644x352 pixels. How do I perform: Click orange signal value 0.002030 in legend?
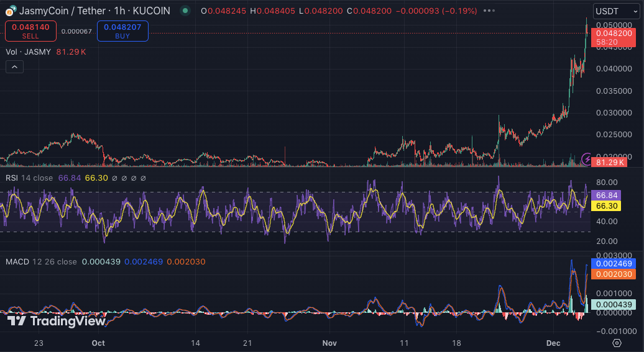click(x=186, y=262)
